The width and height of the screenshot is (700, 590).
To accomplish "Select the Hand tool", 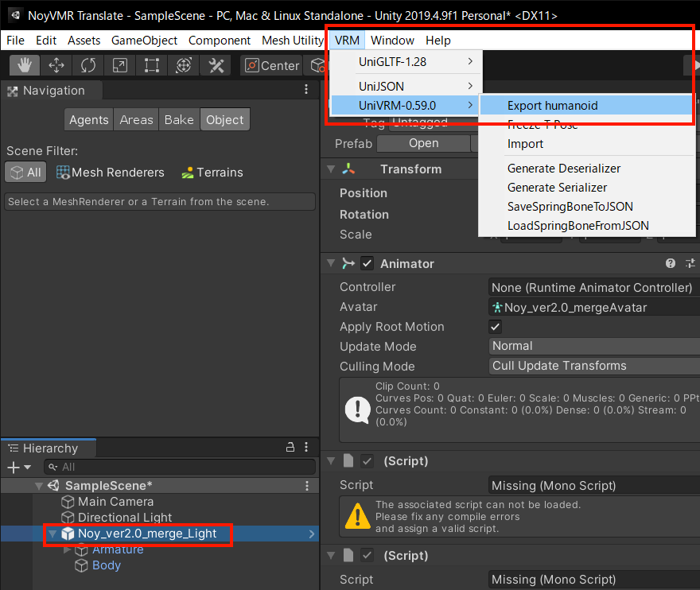I will (x=25, y=66).
